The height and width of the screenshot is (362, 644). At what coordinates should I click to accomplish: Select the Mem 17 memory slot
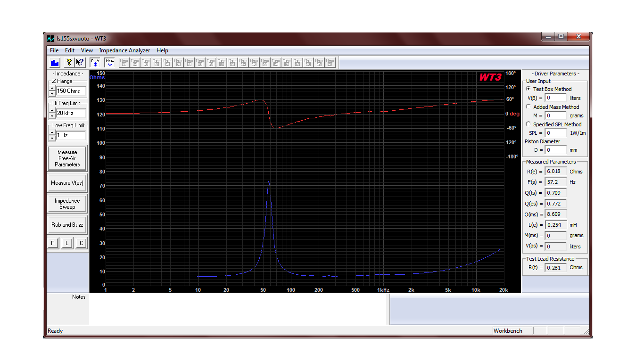tap(297, 62)
